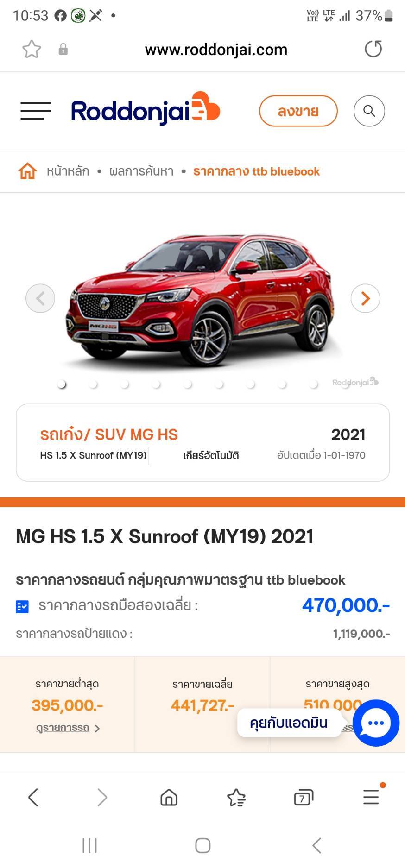Bookmark page with the star icon
Screen dimensions: 405x868
[x=32, y=49]
